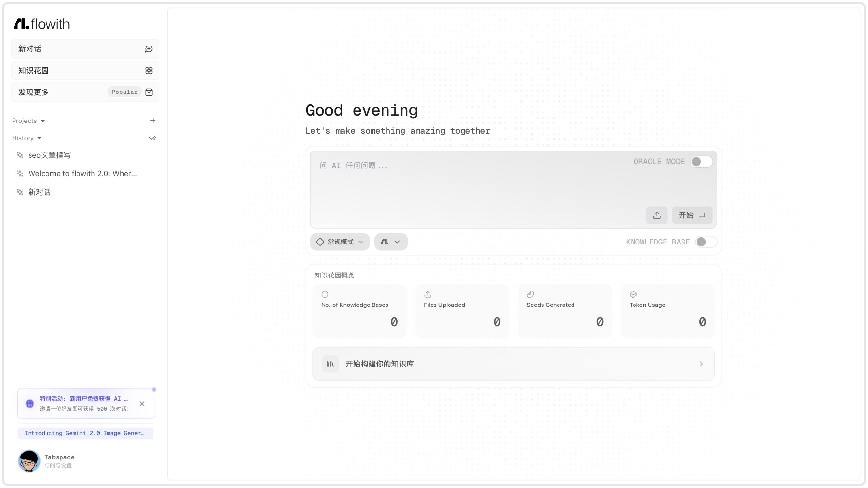
Task: Click the History double-checkmark icon
Action: pyautogui.click(x=153, y=138)
